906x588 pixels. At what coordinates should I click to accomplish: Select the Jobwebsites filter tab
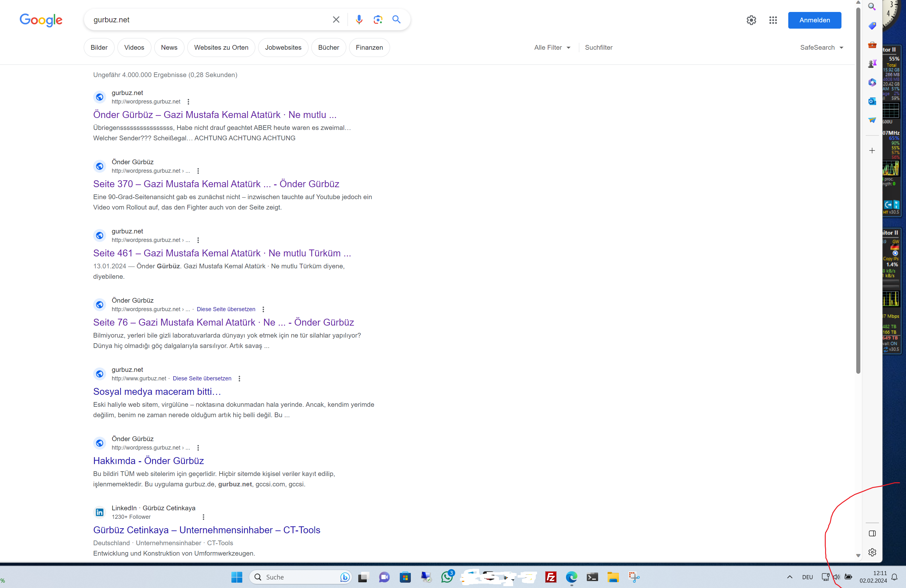283,48
